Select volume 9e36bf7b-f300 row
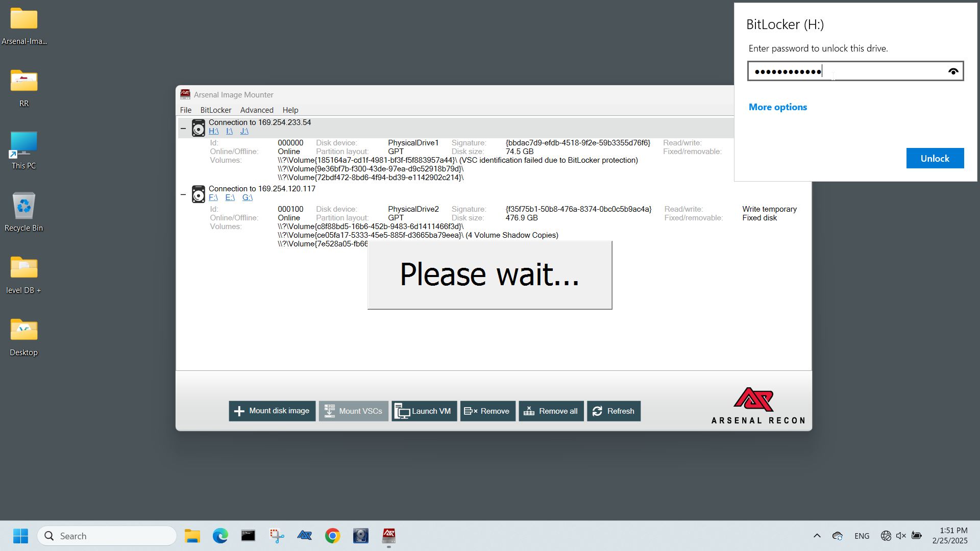 (371, 169)
